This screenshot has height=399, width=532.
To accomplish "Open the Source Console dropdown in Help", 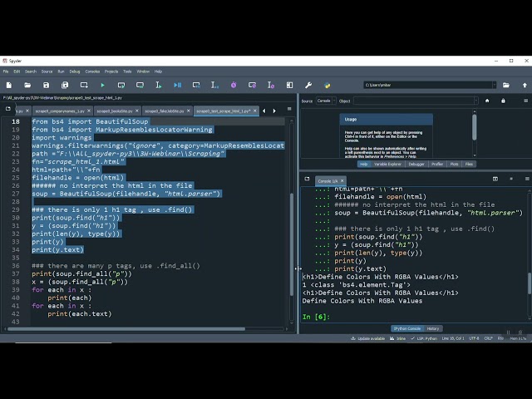I will coord(326,101).
